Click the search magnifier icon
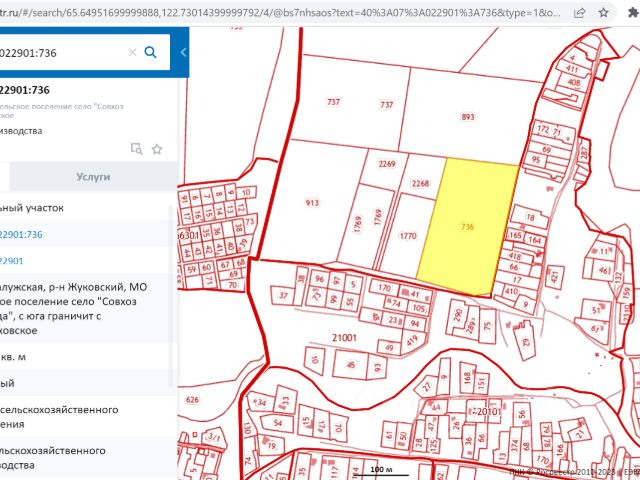This screenshot has width=640, height=480. tap(151, 52)
